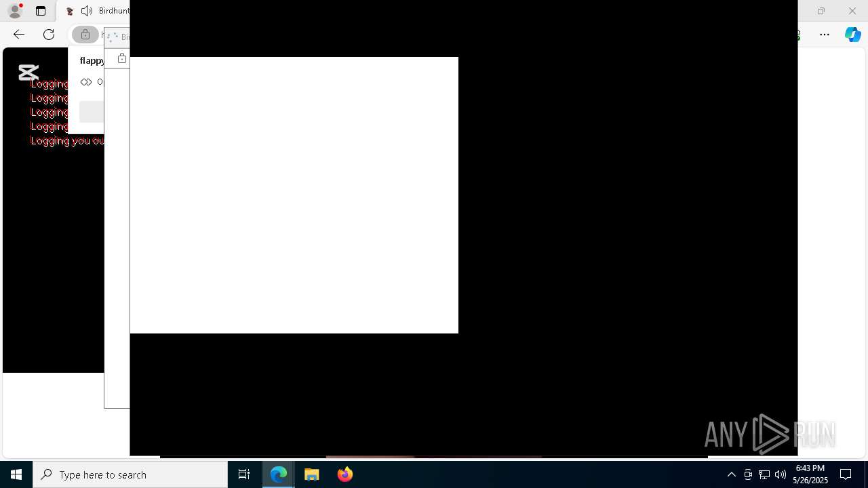The height and width of the screenshot is (488, 868).
Task: Open network status tray icon
Action: (x=764, y=474)
